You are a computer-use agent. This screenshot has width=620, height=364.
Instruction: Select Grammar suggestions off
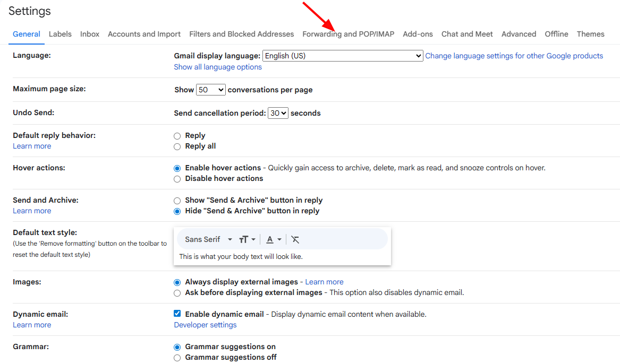point(177,358)
